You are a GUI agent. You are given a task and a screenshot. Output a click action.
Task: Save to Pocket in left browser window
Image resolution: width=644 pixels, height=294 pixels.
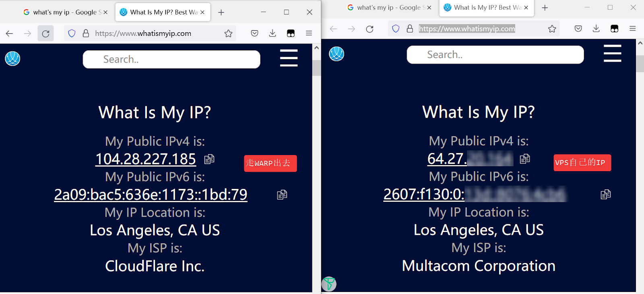(254, 33)
